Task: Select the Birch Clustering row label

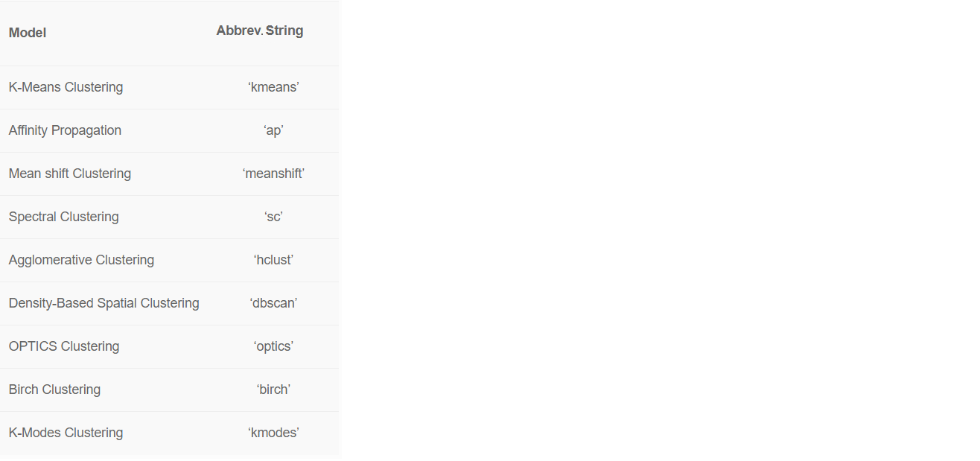Action: coord(54,390)
